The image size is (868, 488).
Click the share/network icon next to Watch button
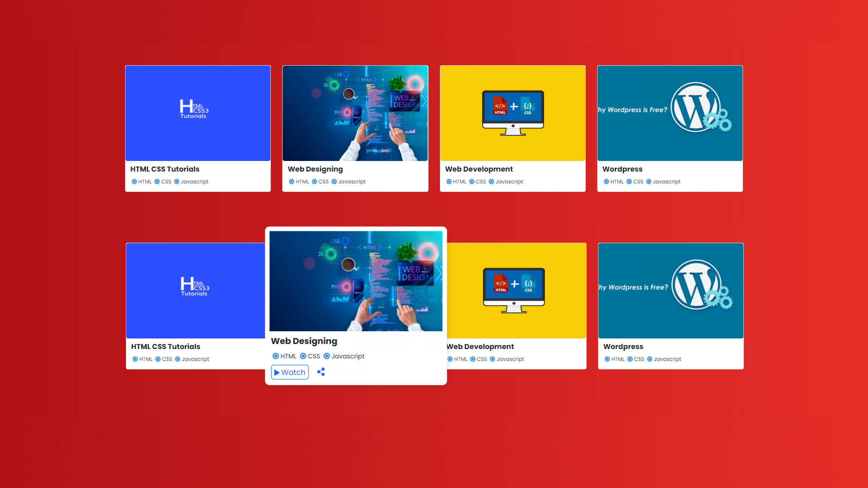(x=321, y=372)
